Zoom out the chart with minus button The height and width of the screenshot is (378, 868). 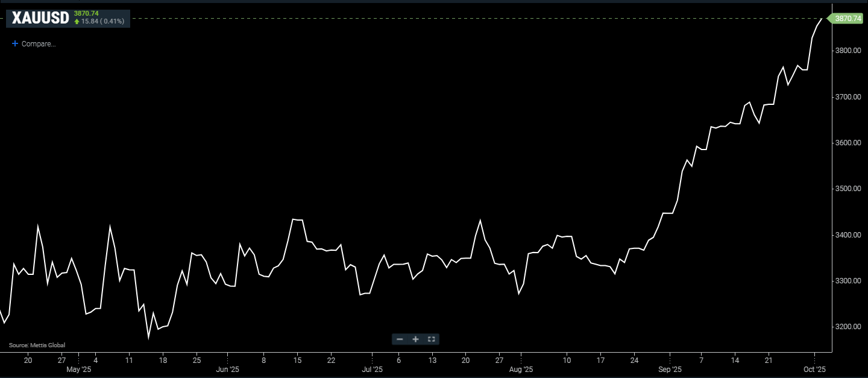click(399, 339)
